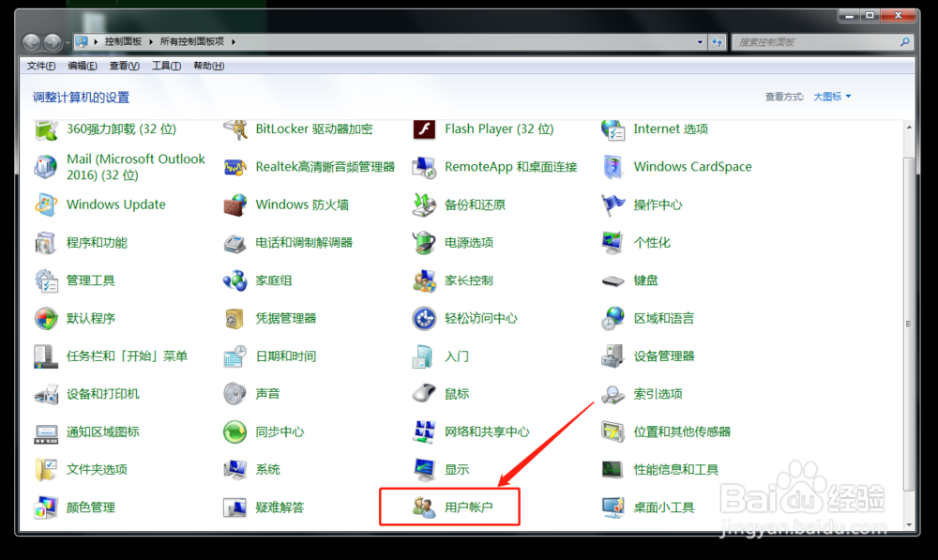The image size is (938, 560).
Task: Open 操作中心 flag icon
Action: click(613, 204)
